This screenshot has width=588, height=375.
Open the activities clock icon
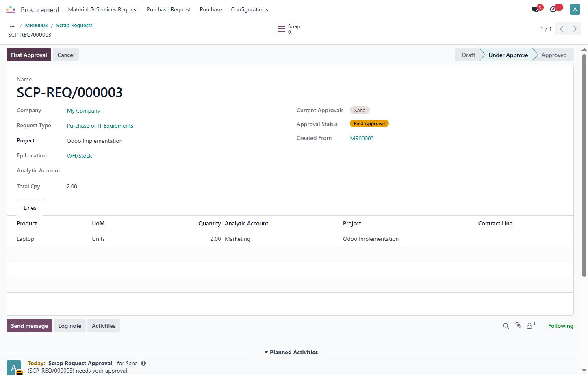click(x=553, y=9)
